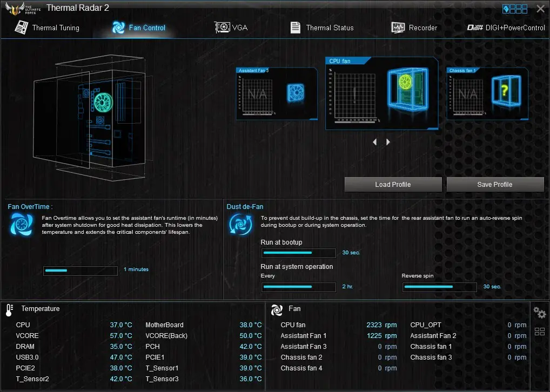Click the Recorder waveform icon

tap(398, 28)
